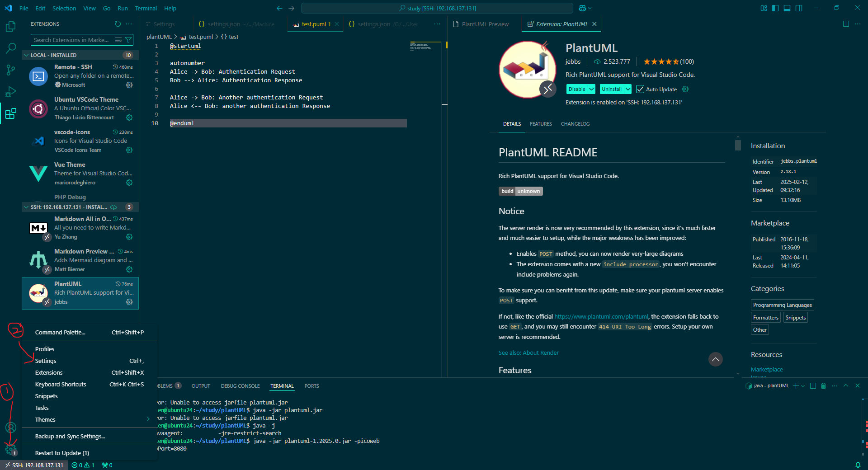Viewport: 868px width, 470px height.
Task: Open a new terminal with the plus icon
Action: point(795,386)
